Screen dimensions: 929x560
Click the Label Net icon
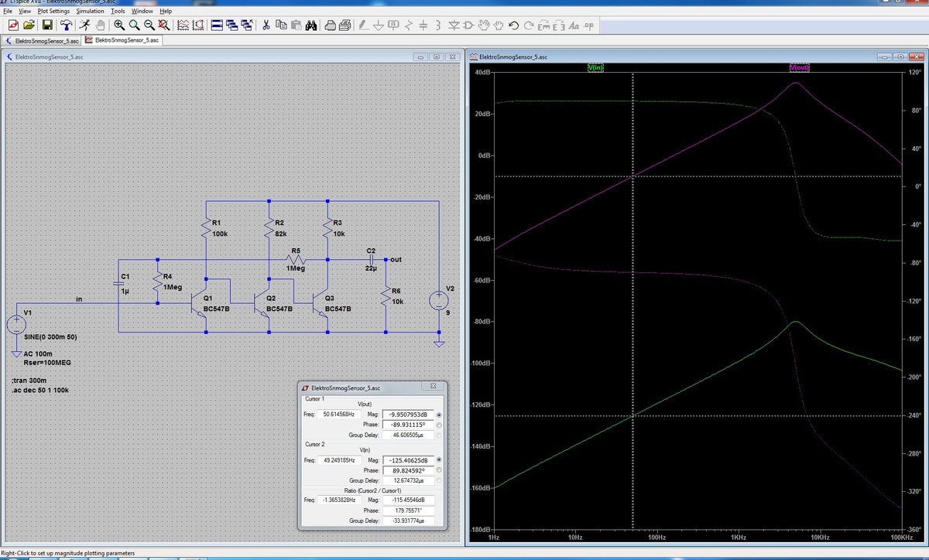(393, 25)
